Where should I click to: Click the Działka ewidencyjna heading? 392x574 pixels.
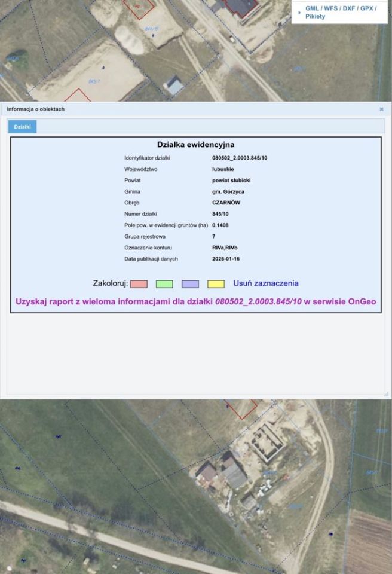[x=196, y=145]
